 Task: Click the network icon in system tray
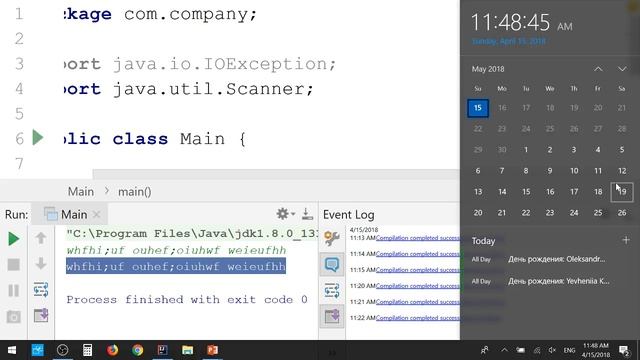tap(537, 350)
